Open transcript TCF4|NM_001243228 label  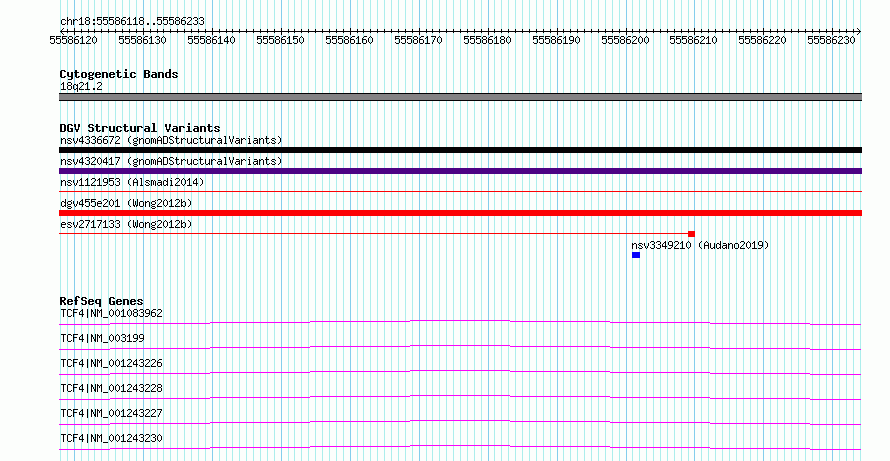(111, 388)
